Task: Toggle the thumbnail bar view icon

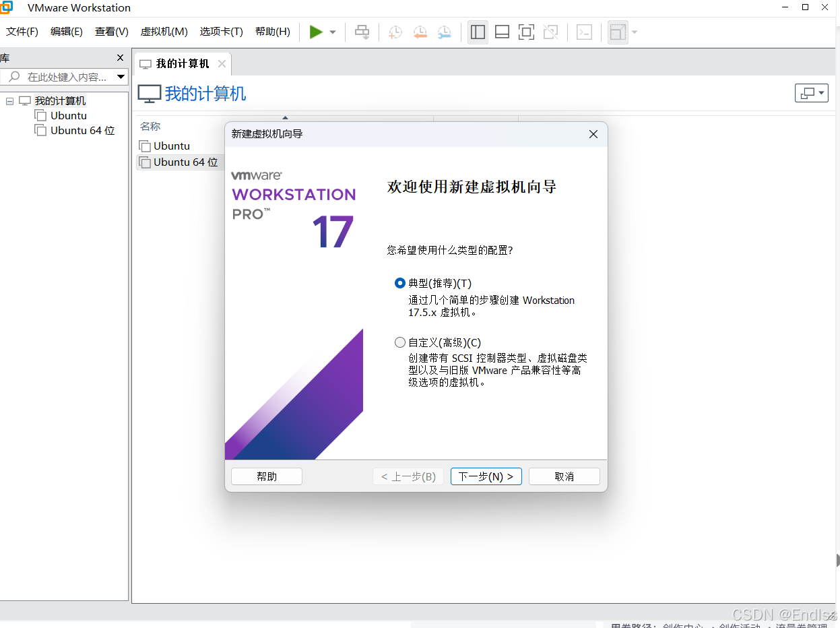Action: [502, 32]
